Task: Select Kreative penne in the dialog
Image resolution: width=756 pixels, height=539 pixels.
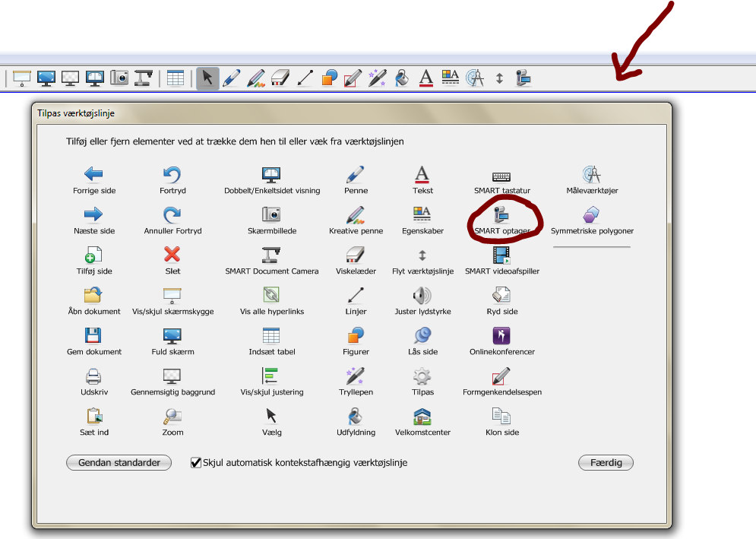Action: click(x=356, y=214)
